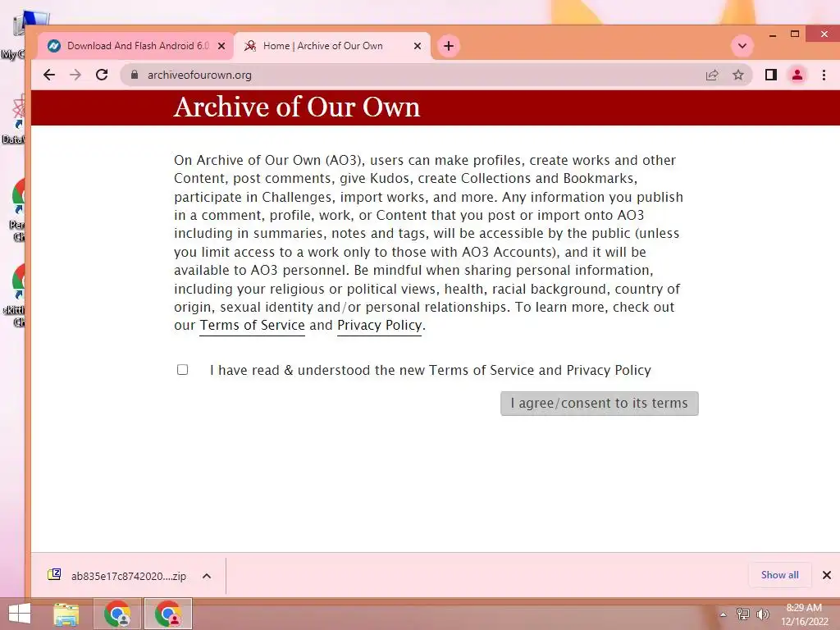This screenshot has height=630, width=840.
Task: Open a new tab with the plus button
Action: (449, 46)
